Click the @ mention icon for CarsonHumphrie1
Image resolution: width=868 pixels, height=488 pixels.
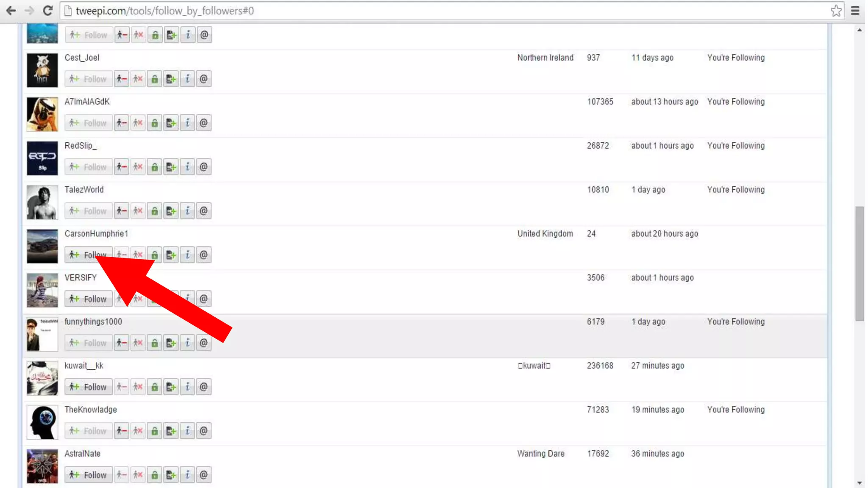[204, 255]
